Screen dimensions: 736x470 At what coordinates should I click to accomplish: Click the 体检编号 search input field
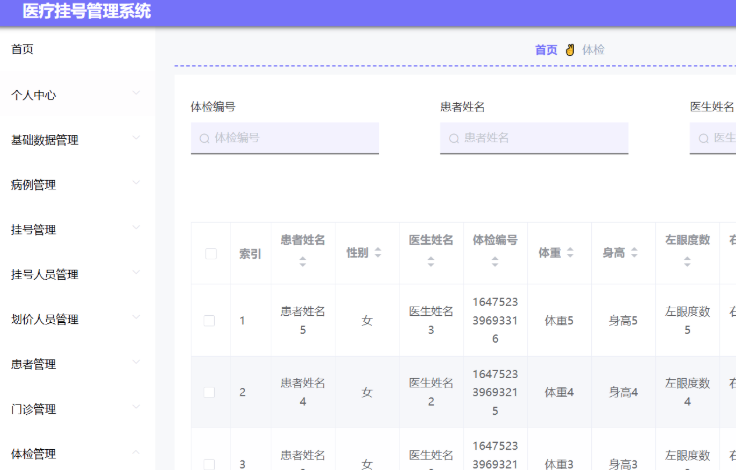285,138
